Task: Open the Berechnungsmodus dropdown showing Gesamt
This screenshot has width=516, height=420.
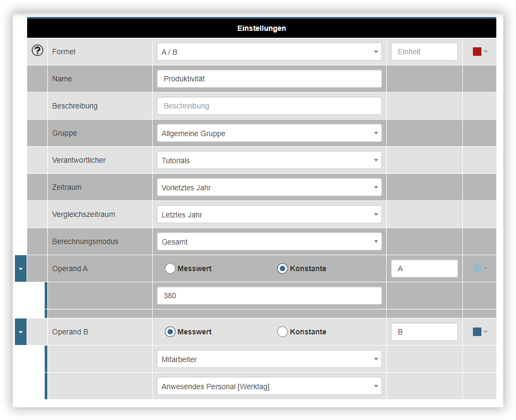Action: point(269,241)
